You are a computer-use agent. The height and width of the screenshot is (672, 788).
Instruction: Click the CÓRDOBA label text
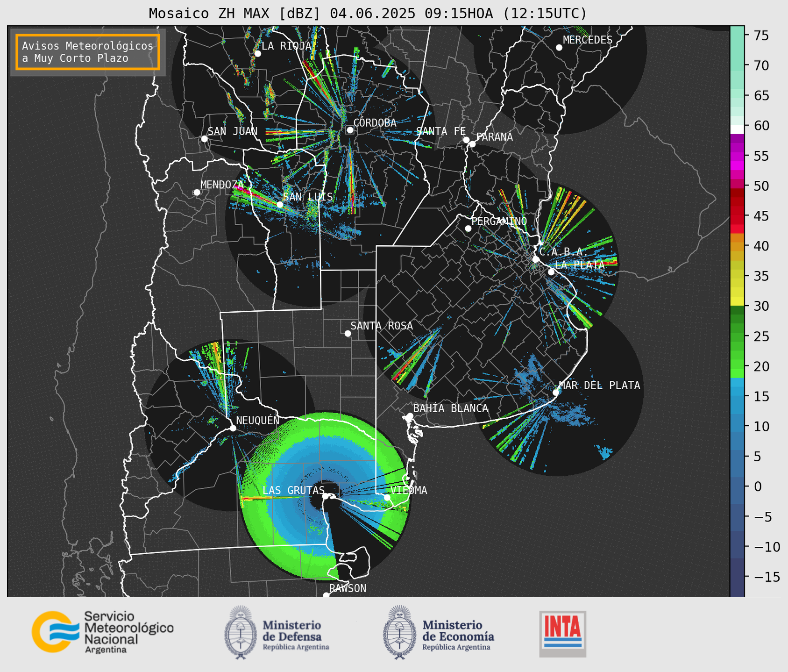375,123
